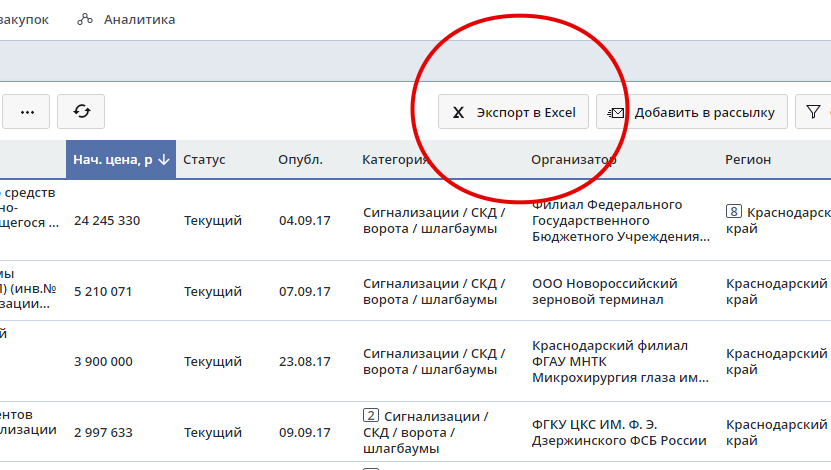
Task: Click the Регион column header
Action: [x=748, y=160]
